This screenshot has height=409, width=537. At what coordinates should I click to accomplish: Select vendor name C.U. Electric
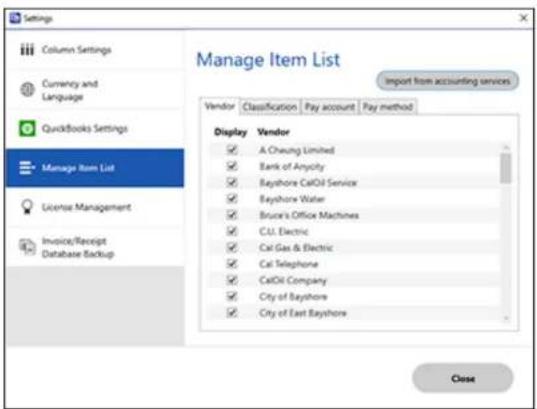point(284,232)
